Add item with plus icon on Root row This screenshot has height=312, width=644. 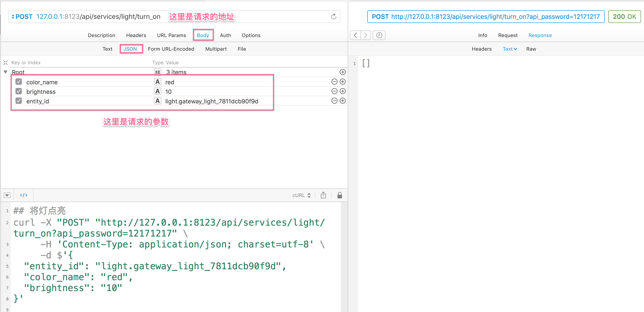[x=342, y=72]
